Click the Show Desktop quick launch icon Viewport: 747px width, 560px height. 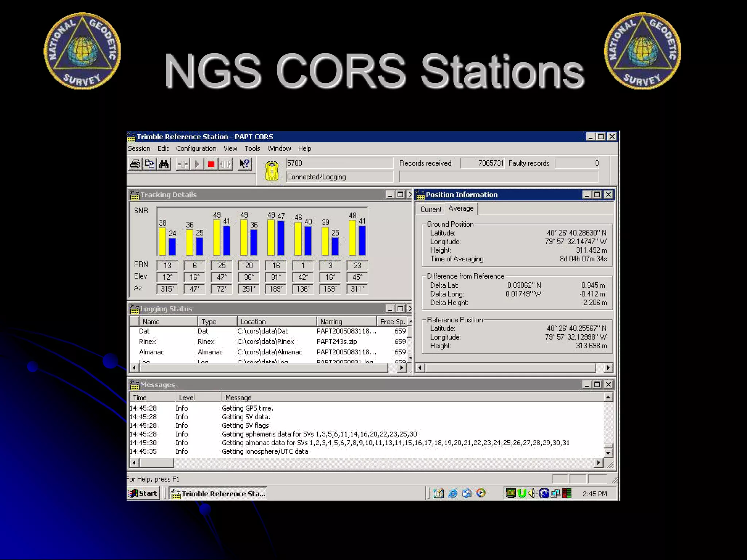click(438, 494)
